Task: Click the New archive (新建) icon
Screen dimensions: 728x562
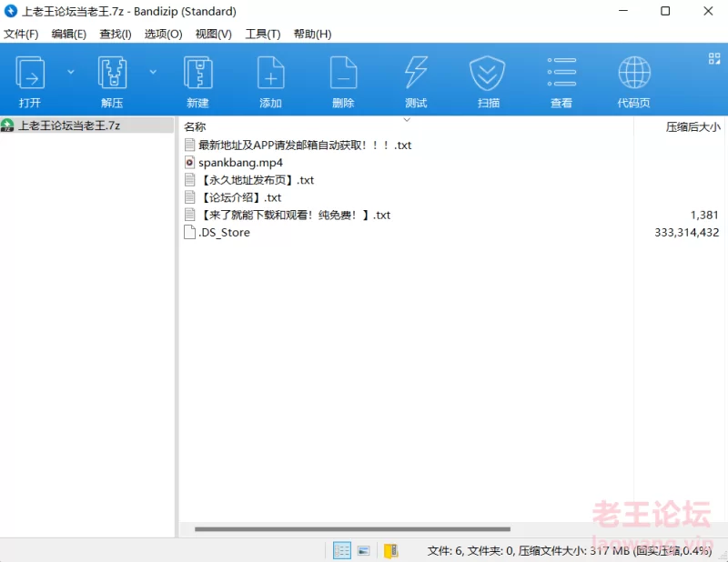Action: pyautogui.click(x=197, y=73)
